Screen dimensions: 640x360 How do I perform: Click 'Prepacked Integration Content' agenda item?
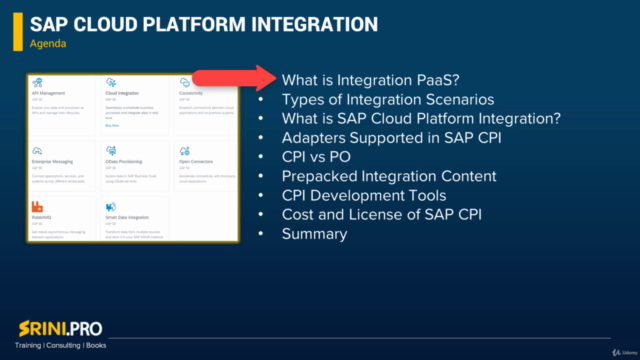point(389,176)
